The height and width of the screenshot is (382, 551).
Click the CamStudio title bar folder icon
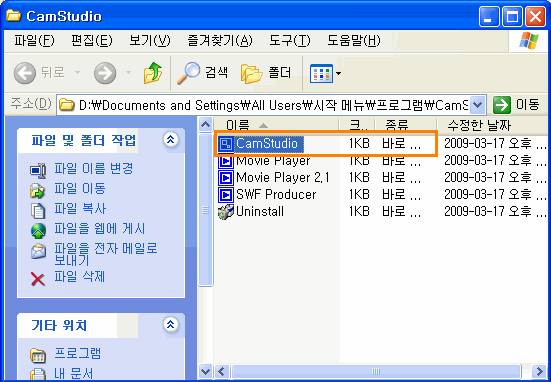14,15
